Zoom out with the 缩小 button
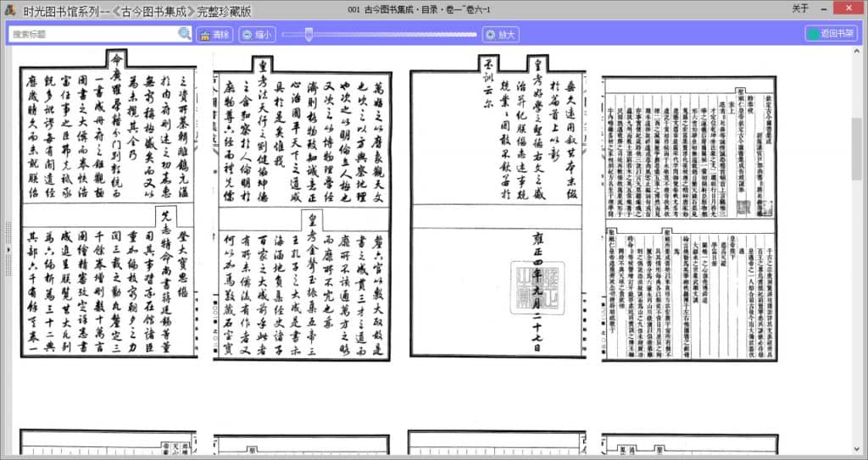The height and width of the screenshot is (460, 868). click(256, 35)
